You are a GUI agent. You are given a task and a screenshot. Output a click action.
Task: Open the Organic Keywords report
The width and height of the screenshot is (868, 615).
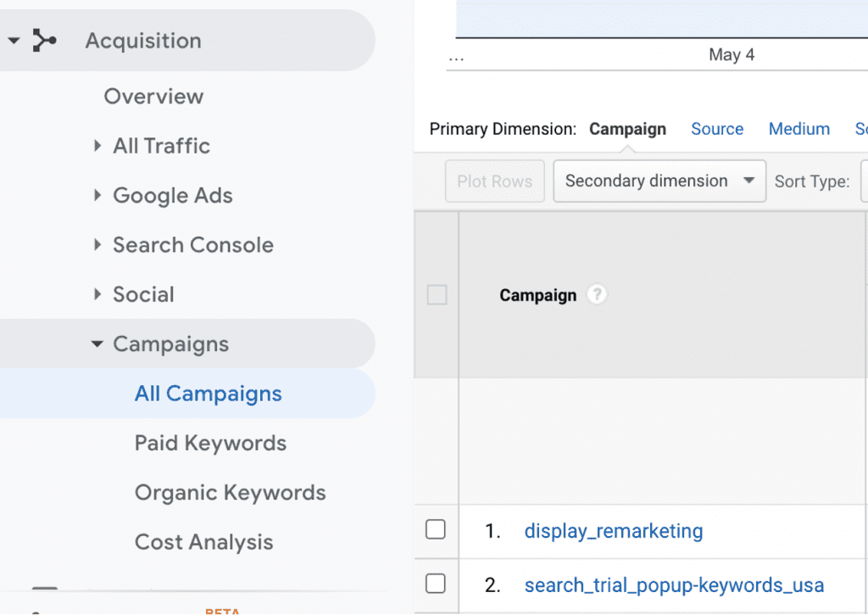click(x=230, y=493)
